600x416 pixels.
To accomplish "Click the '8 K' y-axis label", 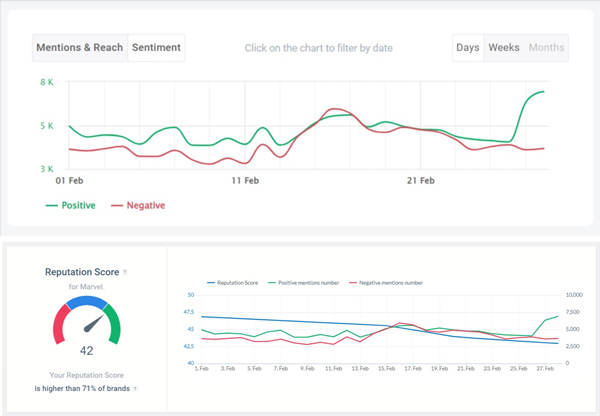I will coord(47,82).
